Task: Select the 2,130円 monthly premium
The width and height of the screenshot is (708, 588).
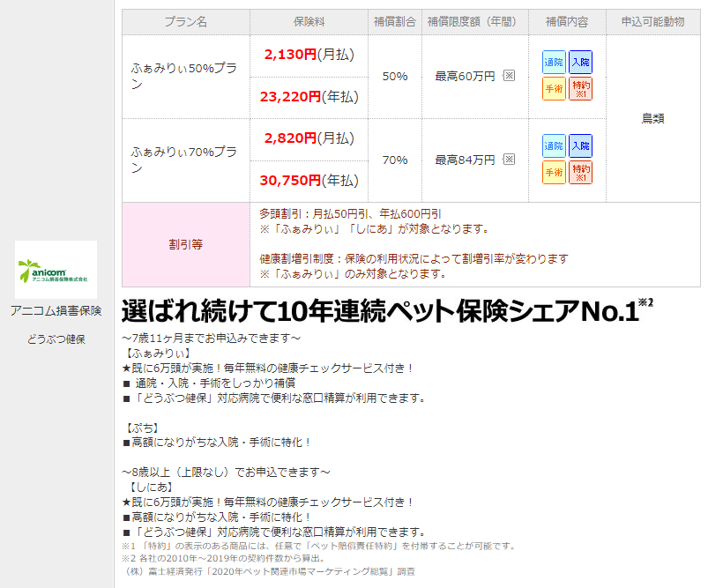Action: pos(290,55)
